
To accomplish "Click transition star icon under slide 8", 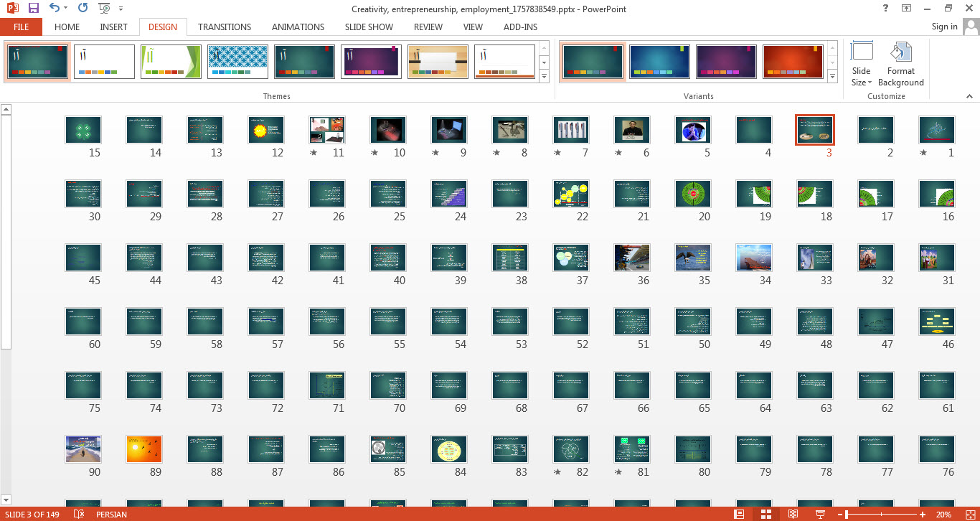I will [x=496, y=153].
